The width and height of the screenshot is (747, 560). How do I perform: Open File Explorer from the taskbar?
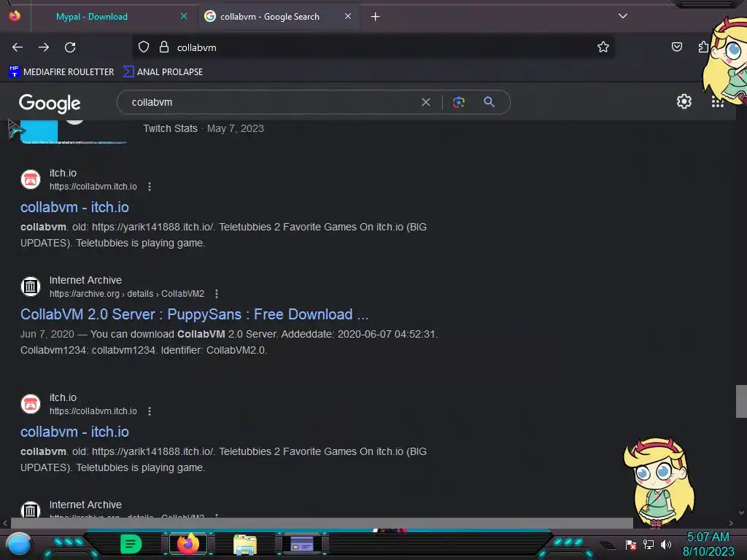(x=245, y=544)
